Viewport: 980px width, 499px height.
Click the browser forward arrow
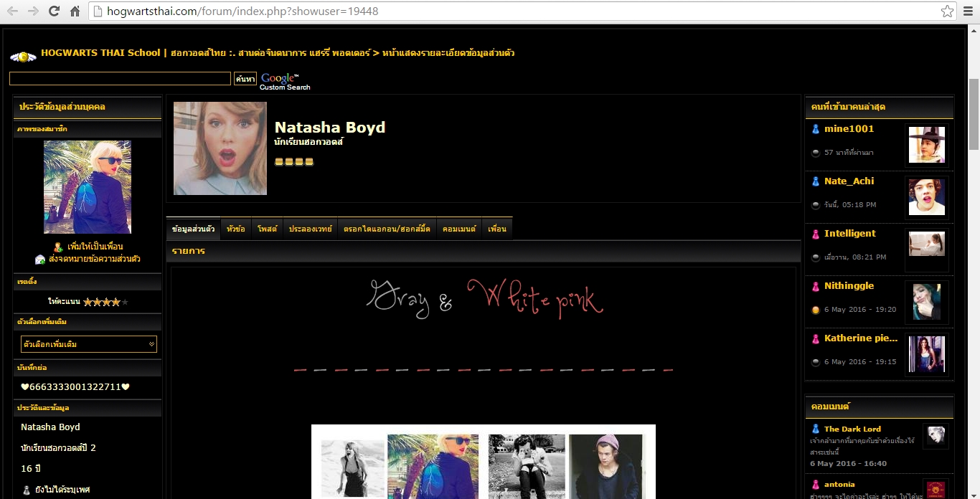coord(33,11)
